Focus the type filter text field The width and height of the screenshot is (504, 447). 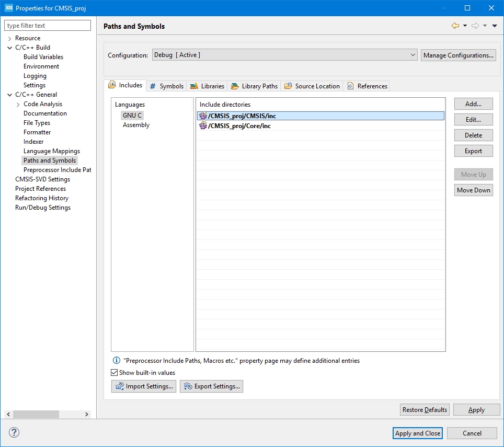coord(48,26)
